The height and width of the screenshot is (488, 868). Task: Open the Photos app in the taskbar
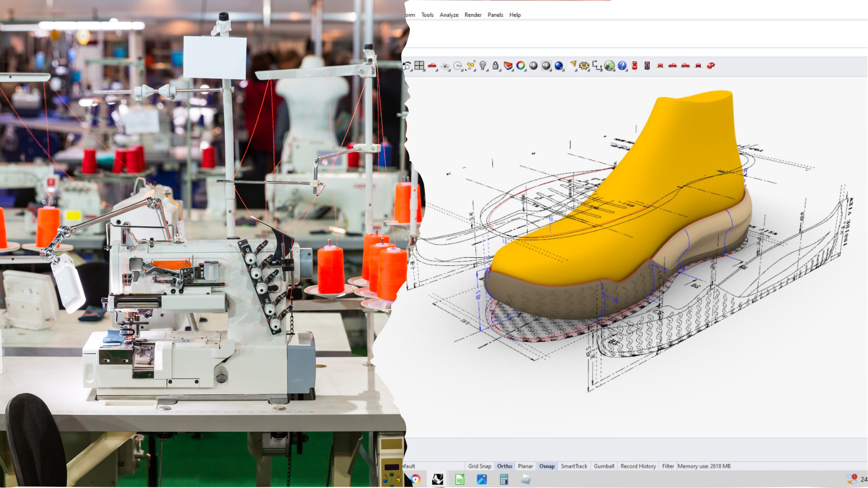tap(482, 479)
